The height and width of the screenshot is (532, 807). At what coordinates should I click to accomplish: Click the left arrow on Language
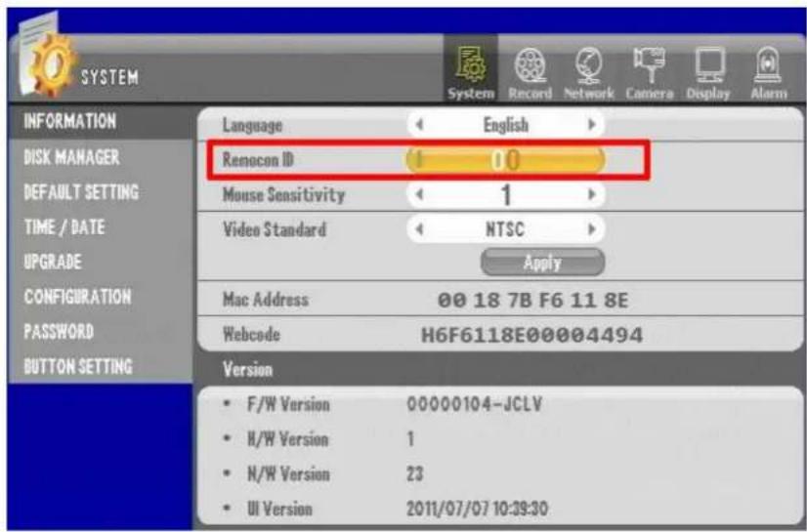(x=419, y=124)
